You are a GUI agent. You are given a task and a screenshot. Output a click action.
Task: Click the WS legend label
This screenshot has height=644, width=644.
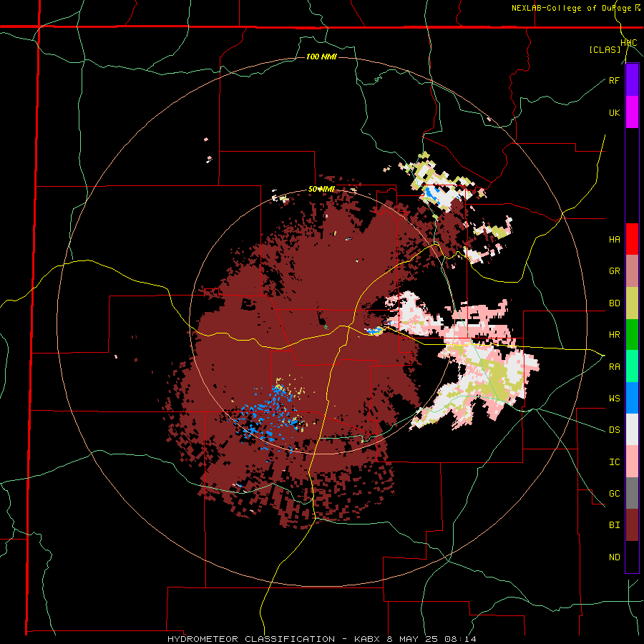(x=614, y=399)
